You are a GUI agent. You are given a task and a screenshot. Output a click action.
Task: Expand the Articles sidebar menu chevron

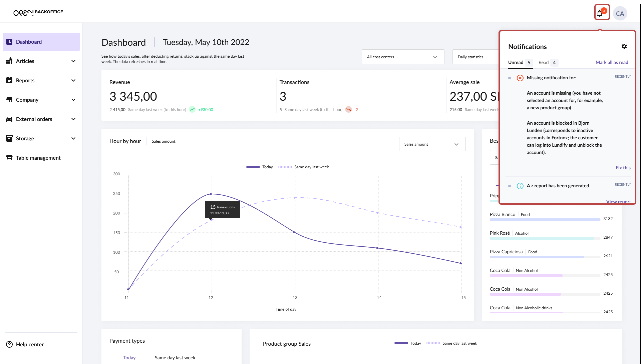tap(73, 61)
